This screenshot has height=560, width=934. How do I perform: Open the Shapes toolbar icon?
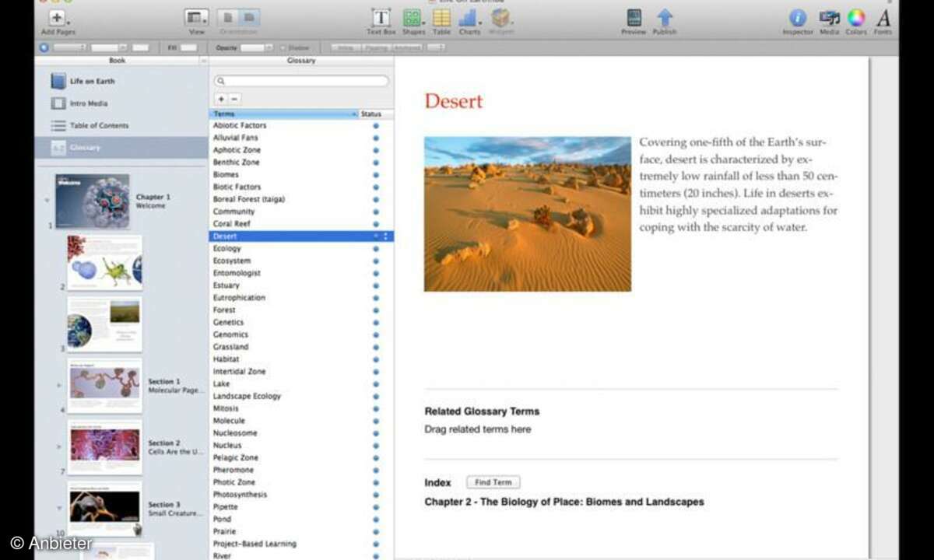pyautogui.click(x=413, y=17)
